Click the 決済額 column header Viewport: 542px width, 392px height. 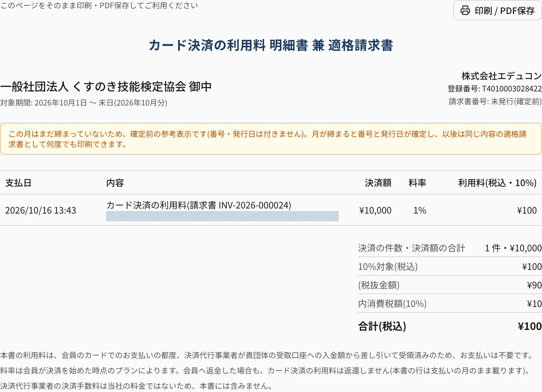click(378, 183)
